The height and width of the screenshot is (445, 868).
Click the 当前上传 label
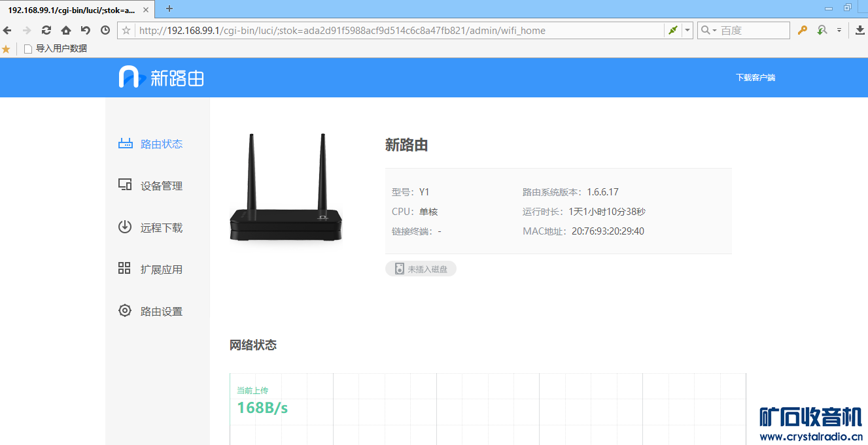pos(252,390)
